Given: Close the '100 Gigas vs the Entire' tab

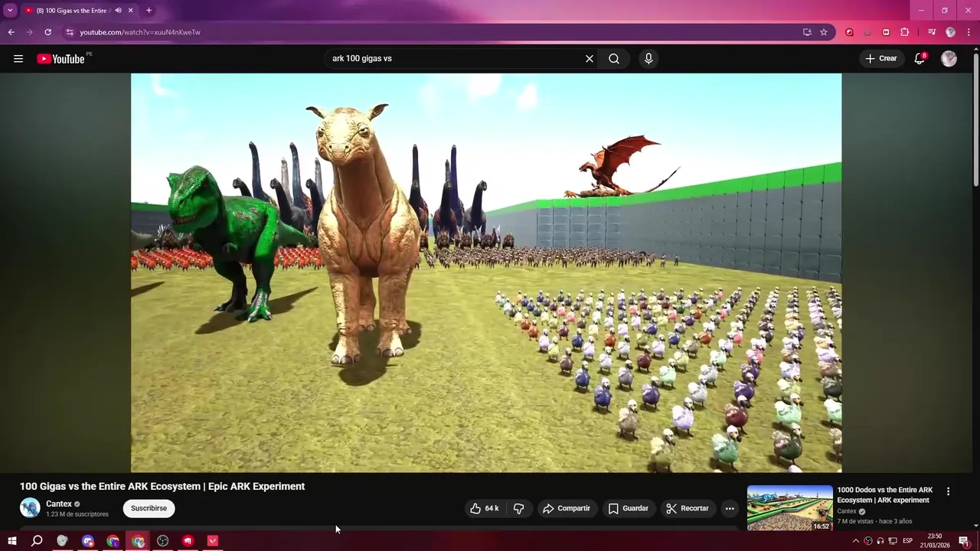Looking at the screenshot, I should click(130, 11).
